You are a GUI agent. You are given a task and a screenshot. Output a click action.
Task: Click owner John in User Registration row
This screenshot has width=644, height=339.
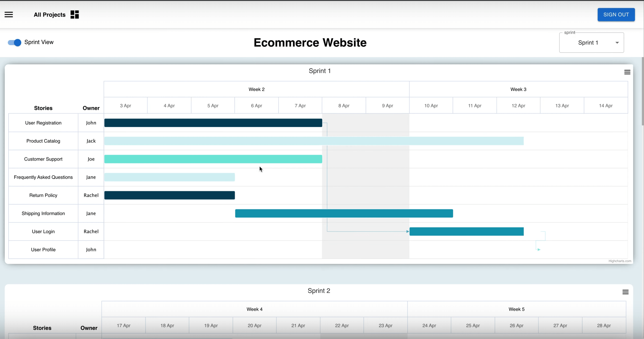[91, 123]
